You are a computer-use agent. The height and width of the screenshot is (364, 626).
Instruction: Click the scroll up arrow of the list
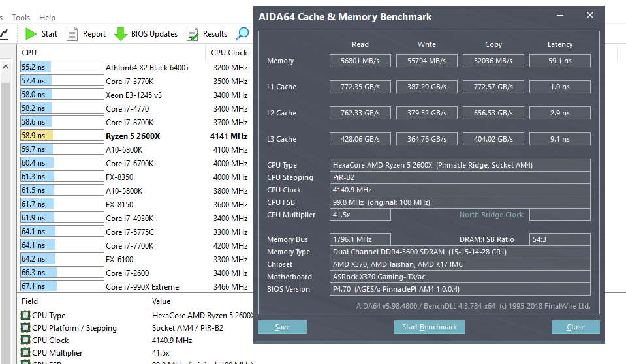6,67
